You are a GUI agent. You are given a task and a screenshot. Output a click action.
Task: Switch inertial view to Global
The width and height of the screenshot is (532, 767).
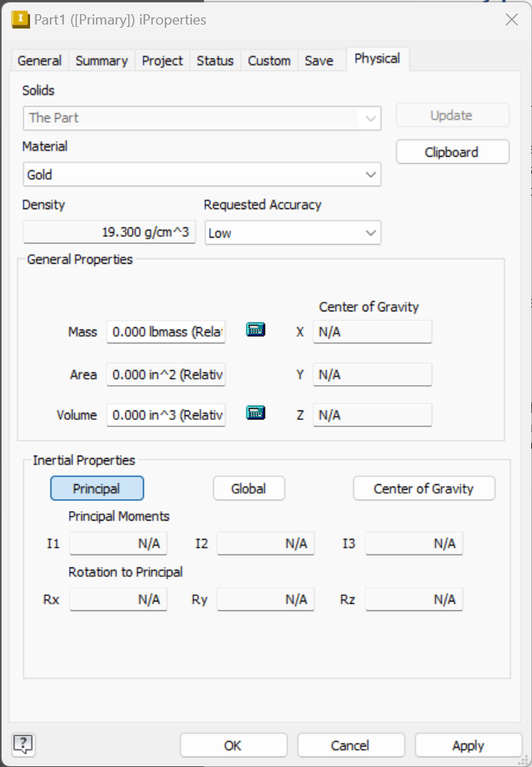249,488
